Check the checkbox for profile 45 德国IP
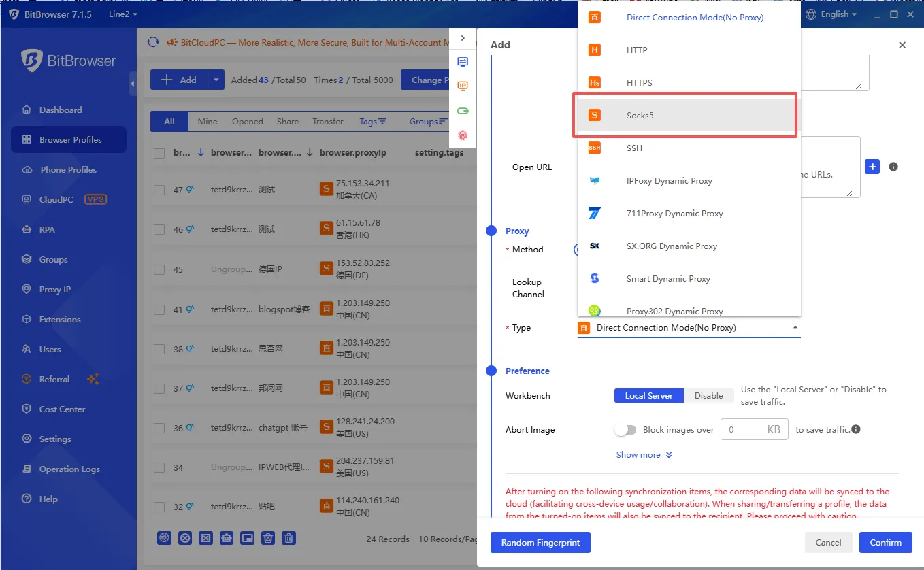Viewport: 924px width, 570px height. tap(159, 269)
